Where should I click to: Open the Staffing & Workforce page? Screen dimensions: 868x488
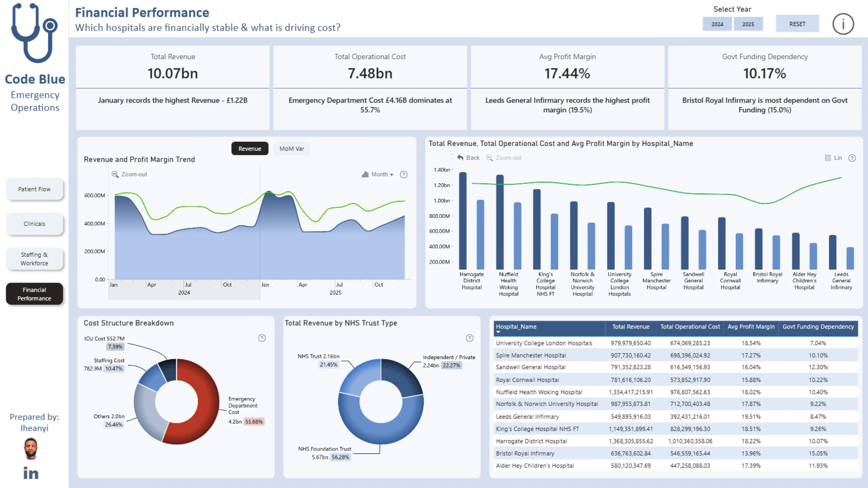click(34, 259)
